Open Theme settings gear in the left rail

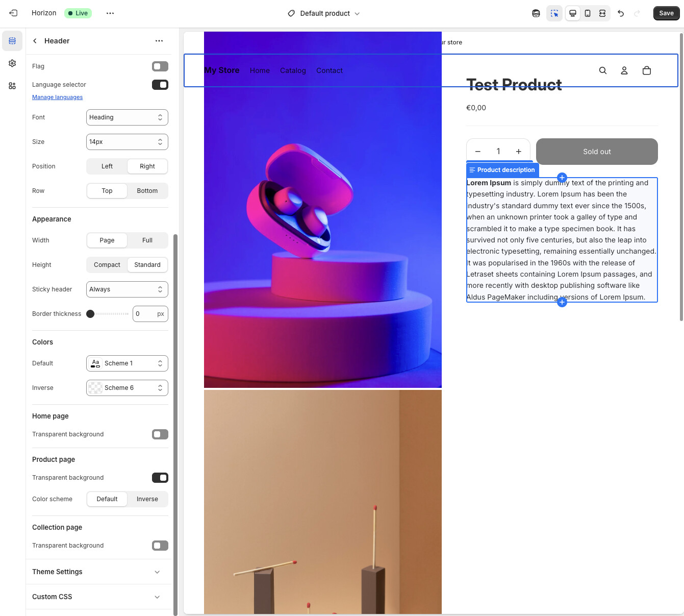[x=12, y=63]
